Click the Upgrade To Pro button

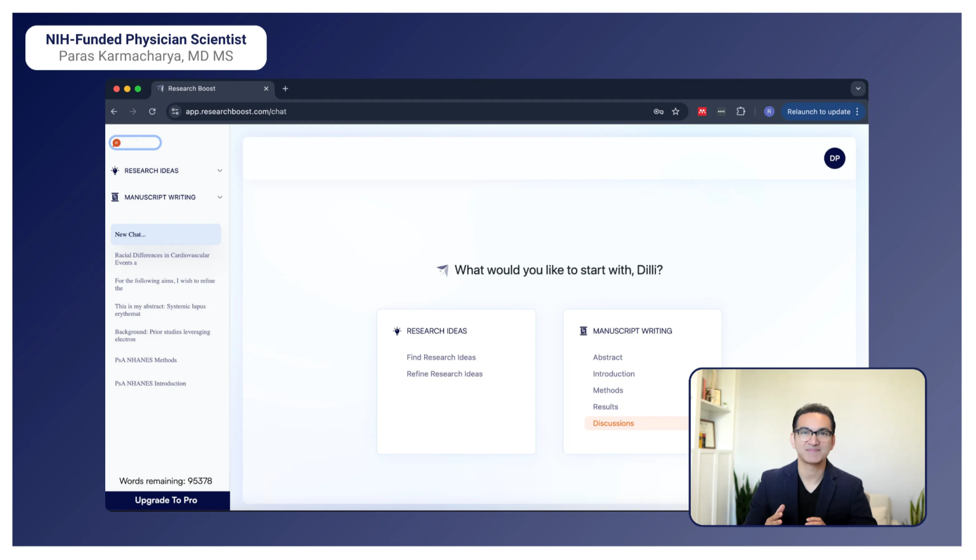click(x=167, y=500)
